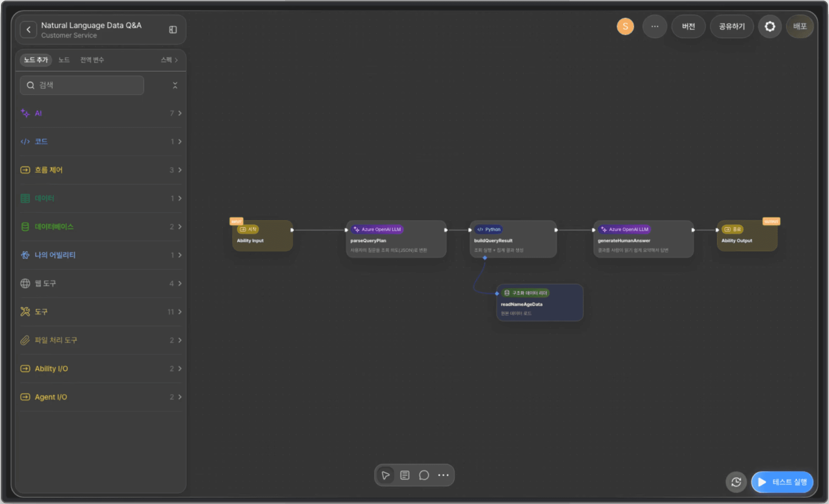Open the top bar ellipsis menu
Screen dimensions: 829x504
click(x=655, y=27)
